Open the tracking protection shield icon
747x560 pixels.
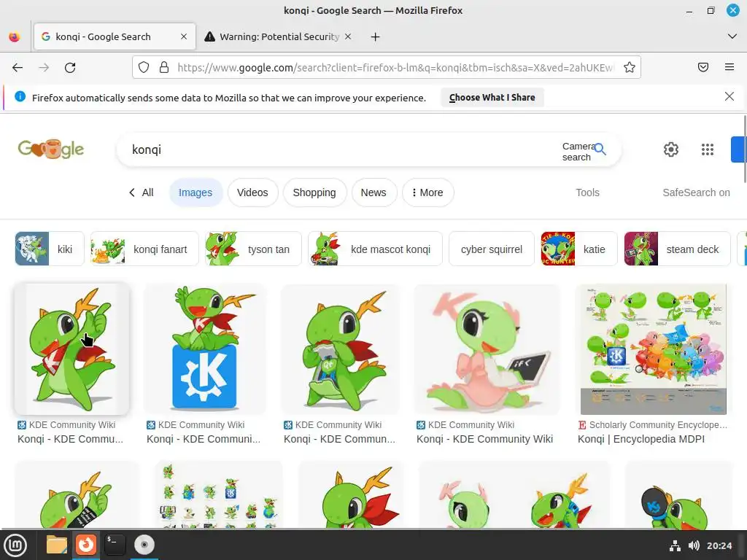click(144, 68)
